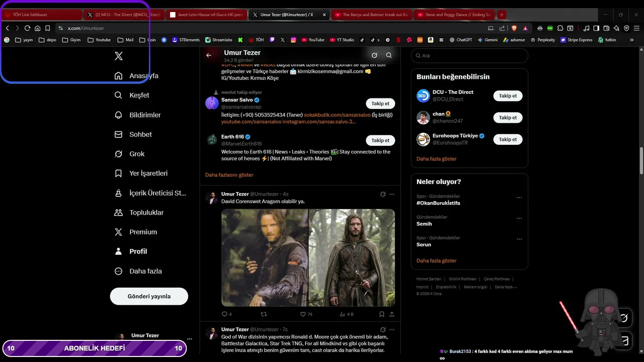Click the browser home button
Screen dimensions: 644x362
[x=37, y=28]
